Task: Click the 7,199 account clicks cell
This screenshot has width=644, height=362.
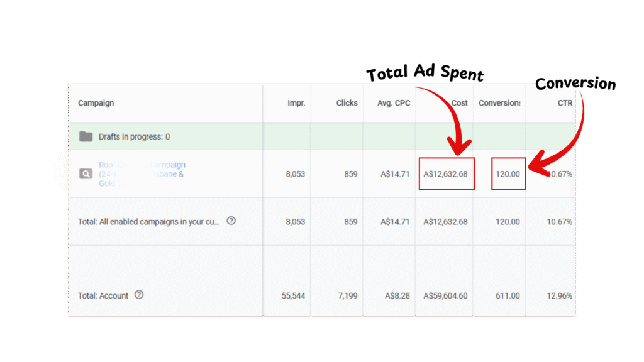Action: click(346, 296)
